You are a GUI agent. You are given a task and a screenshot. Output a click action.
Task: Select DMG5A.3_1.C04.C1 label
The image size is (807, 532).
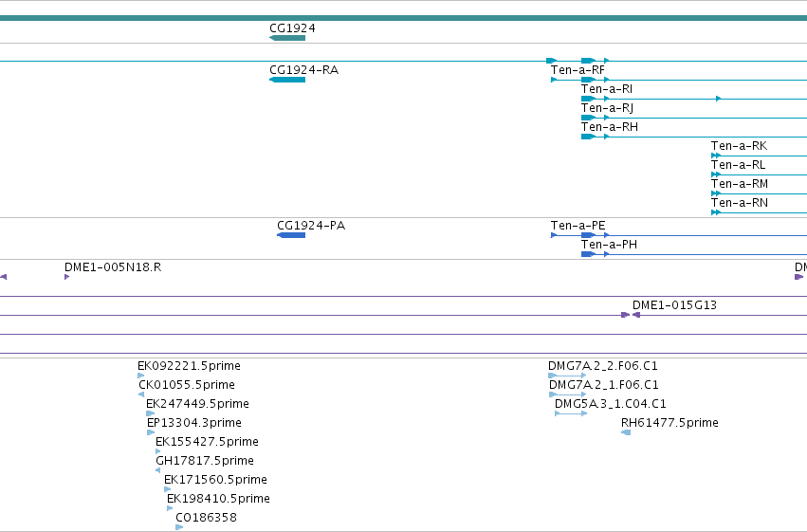pos(611,403)
